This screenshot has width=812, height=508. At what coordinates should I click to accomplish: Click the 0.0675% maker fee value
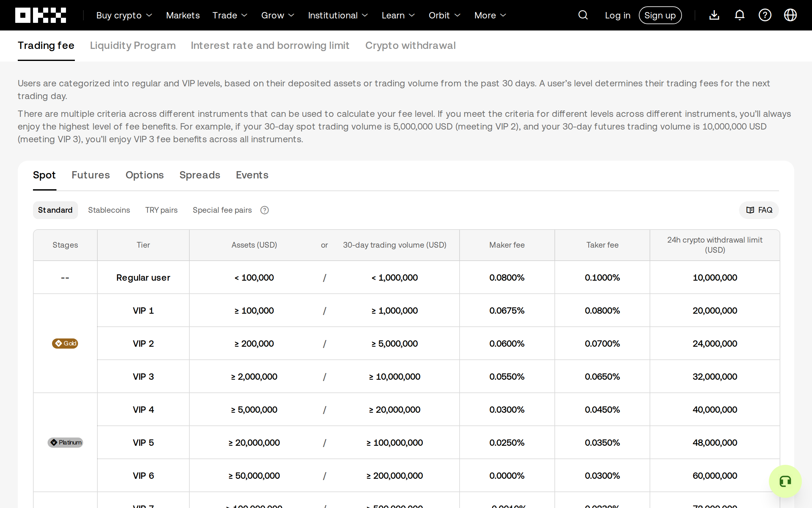[x=507, y=311]
